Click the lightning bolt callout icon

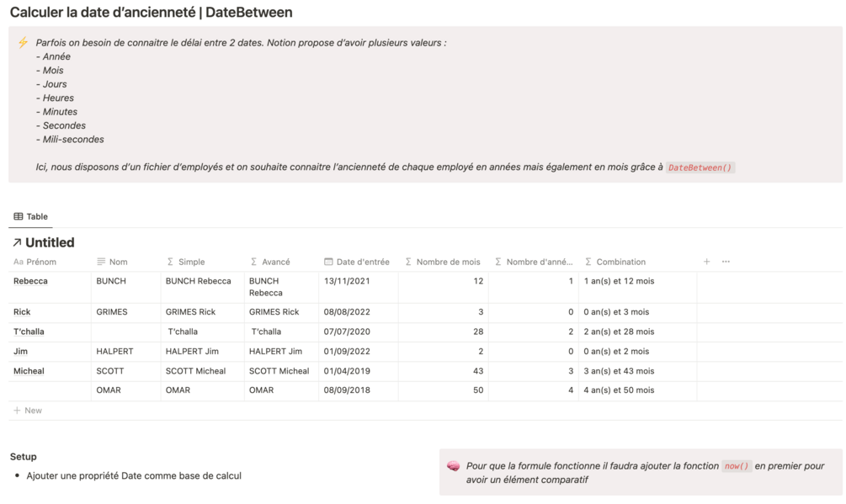pos(23,43)
